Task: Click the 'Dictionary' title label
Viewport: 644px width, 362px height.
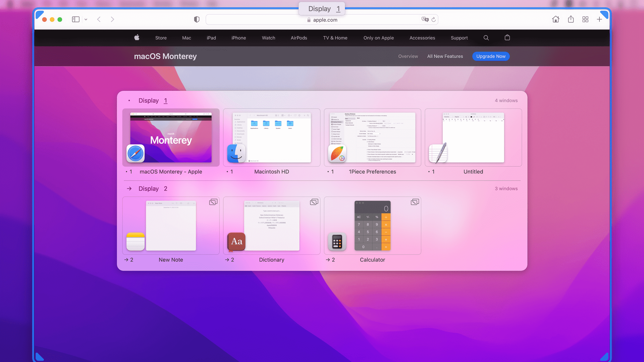Action: pos(271,260)
